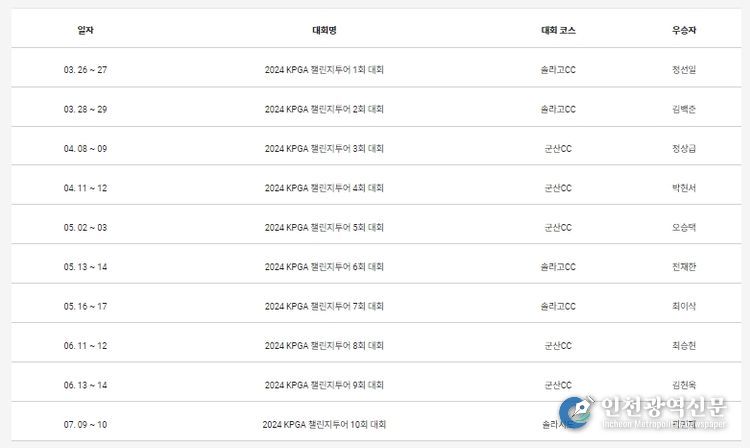Open 2024 KPGA 챌린지투어 6회 대회
This screenshot has width=750, height=448.
[x=324, y=267]
